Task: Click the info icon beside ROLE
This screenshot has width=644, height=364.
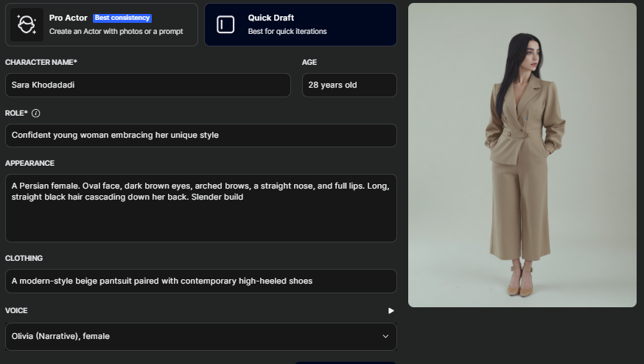Action: tap(36, 113)
